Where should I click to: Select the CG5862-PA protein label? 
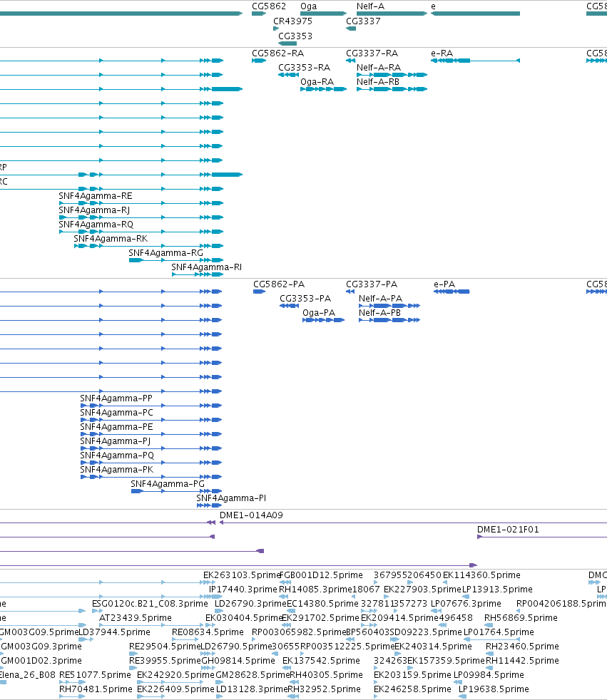(279, 284)
